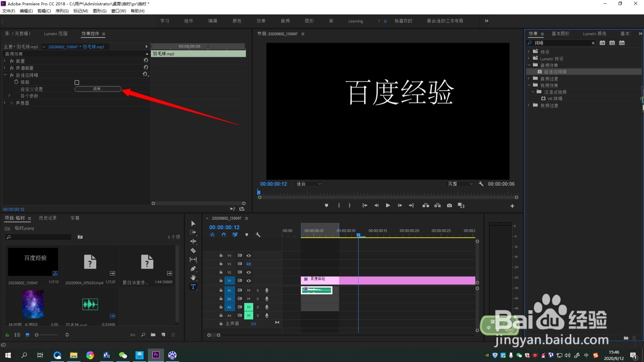644x362 pixels.
Task: Toggle track lock for V1
Action: click(221, 281)
